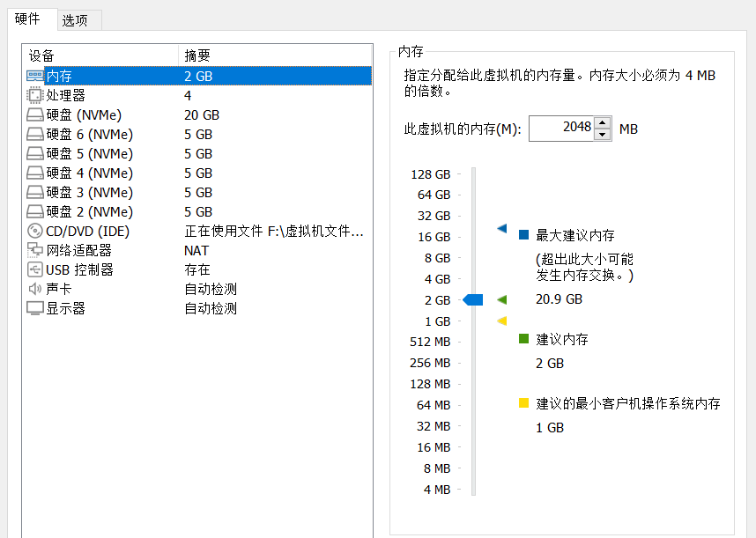Click the blue maximum recommended memory marker
Image resolution: width=756 pixels, height=538 pixels.
point(503,227)
